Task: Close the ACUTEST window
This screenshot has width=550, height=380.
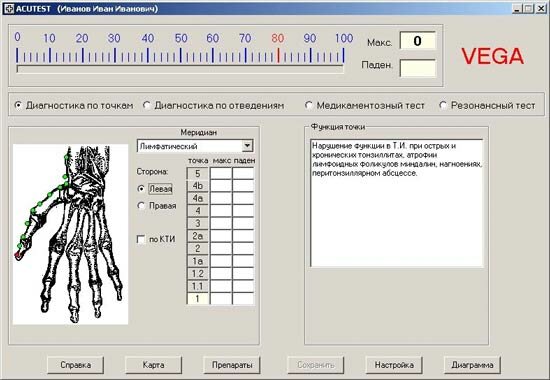Action: (541, 9)
